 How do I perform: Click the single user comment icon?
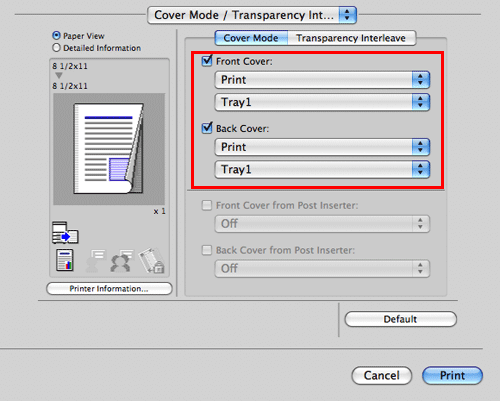[x=95, y=261]
